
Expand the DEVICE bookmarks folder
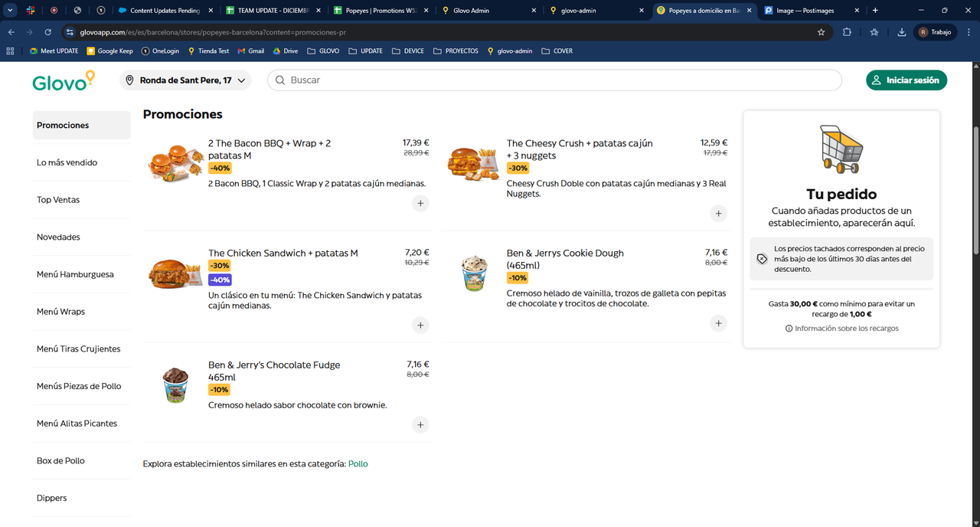(x=408, y=51)
